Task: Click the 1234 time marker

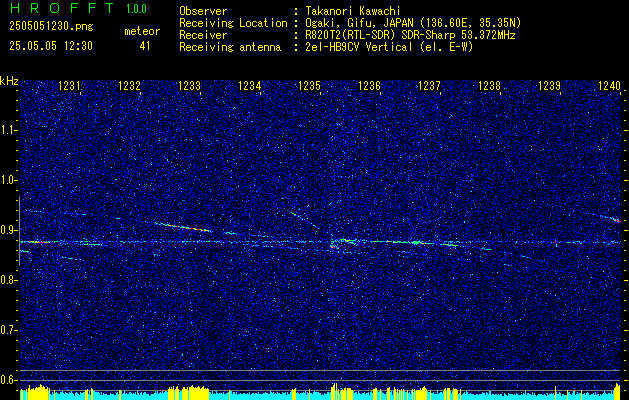Action: pos(250,85)
